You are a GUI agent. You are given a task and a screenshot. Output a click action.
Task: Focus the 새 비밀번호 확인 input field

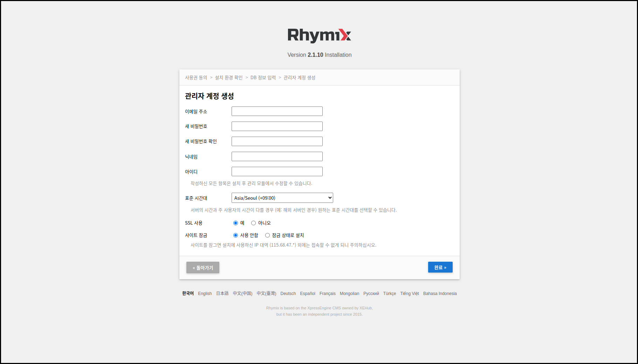click(x=277, y=142)
